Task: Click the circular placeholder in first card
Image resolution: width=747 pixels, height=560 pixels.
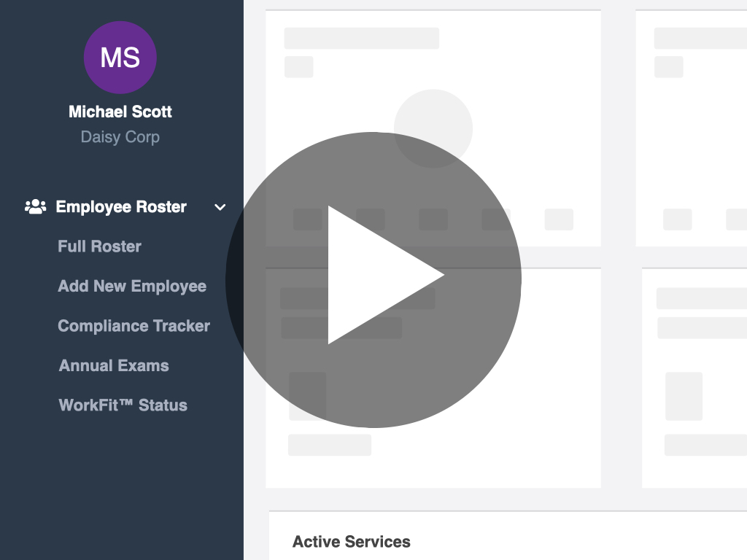Action: [433, 128]
